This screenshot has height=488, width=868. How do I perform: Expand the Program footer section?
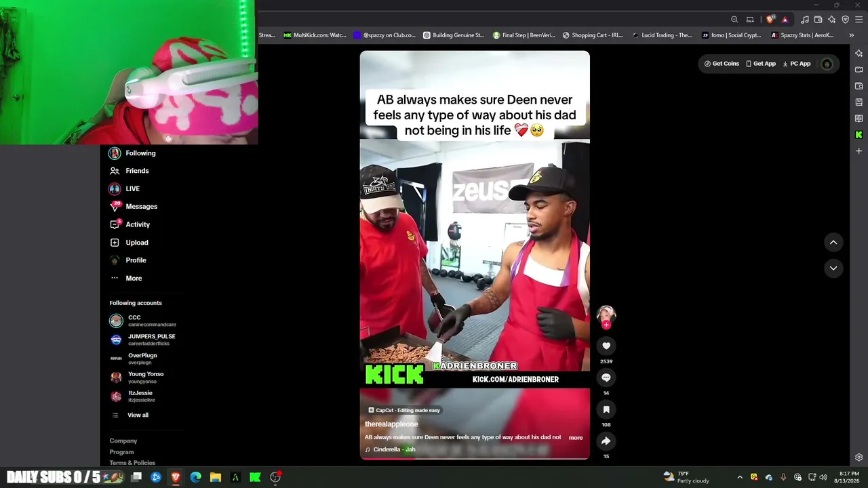click(x=122, y=452)
